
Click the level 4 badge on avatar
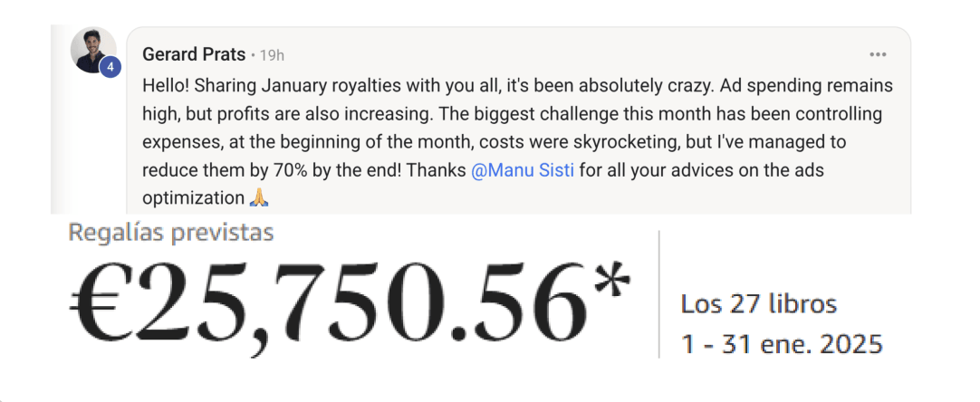pos(110,67)
